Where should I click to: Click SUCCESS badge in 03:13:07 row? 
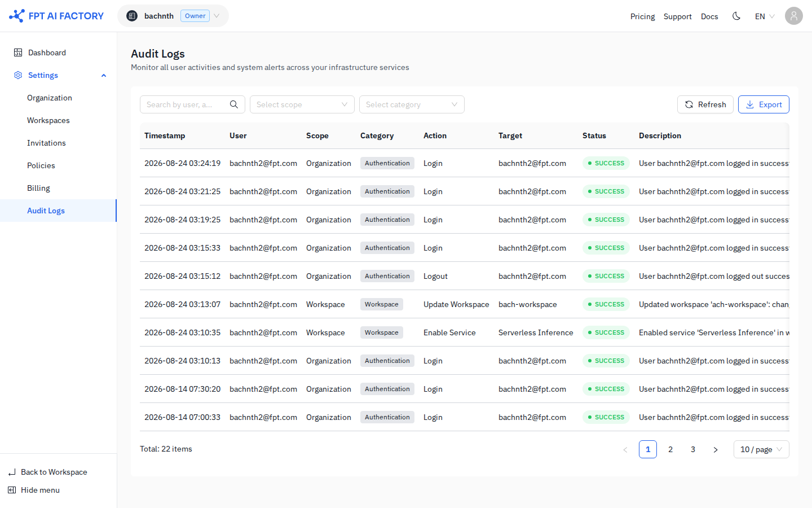point(606,304)
